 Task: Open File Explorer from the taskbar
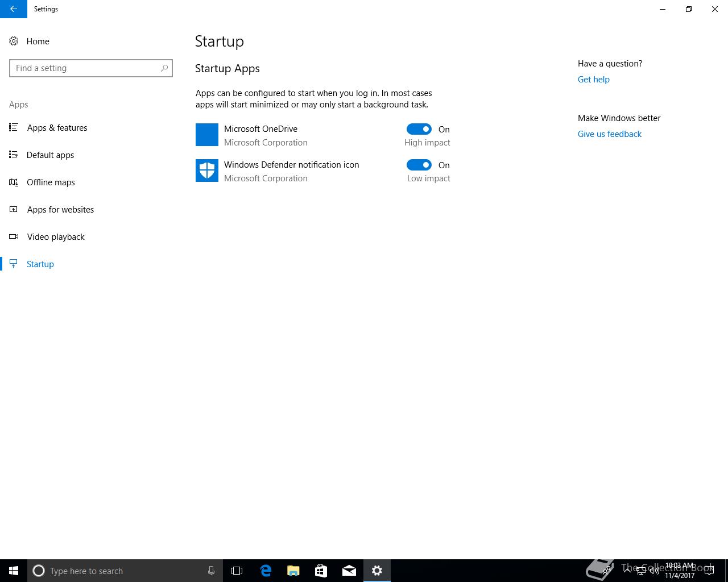tap(293, 571)
